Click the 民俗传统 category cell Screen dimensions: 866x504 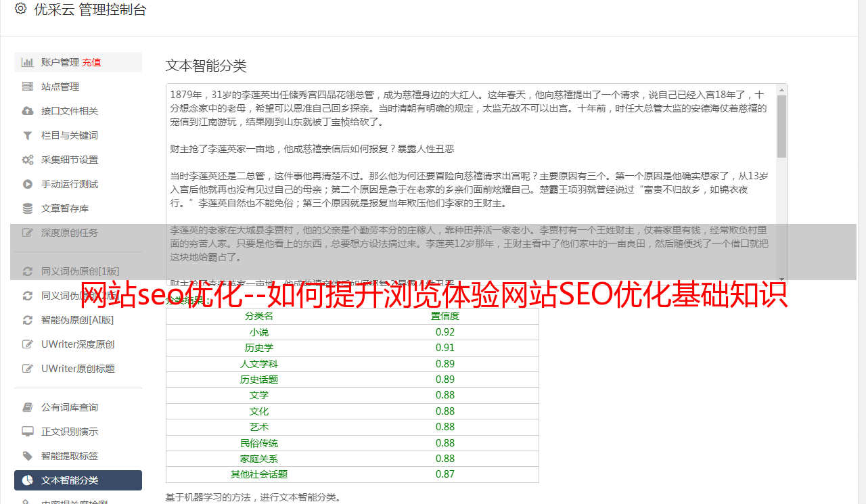click(x=259, y=443)
